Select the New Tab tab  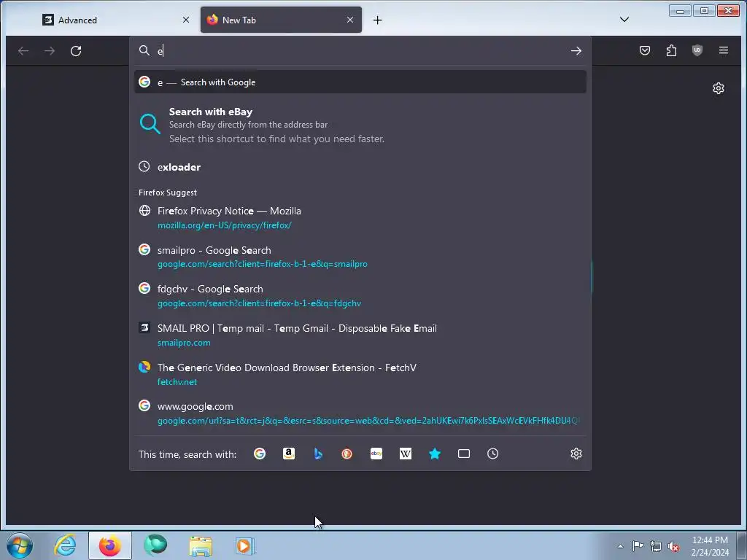281,20
